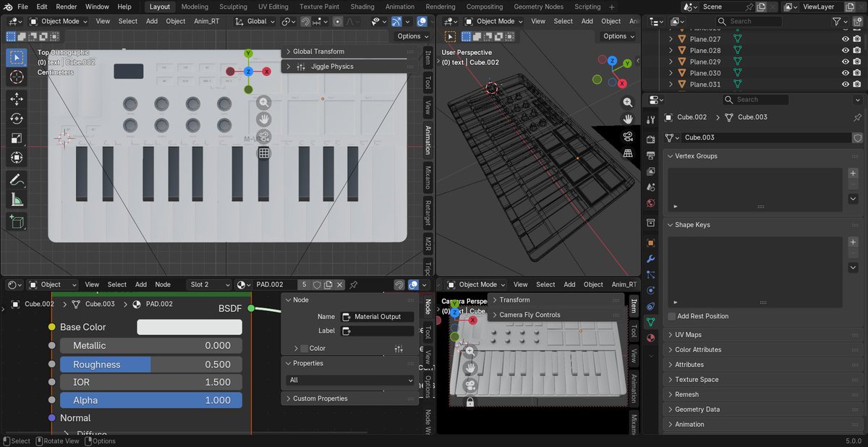Toggle snapping magnet in left viewport header

pyautogui.click(x=305, y=22)
